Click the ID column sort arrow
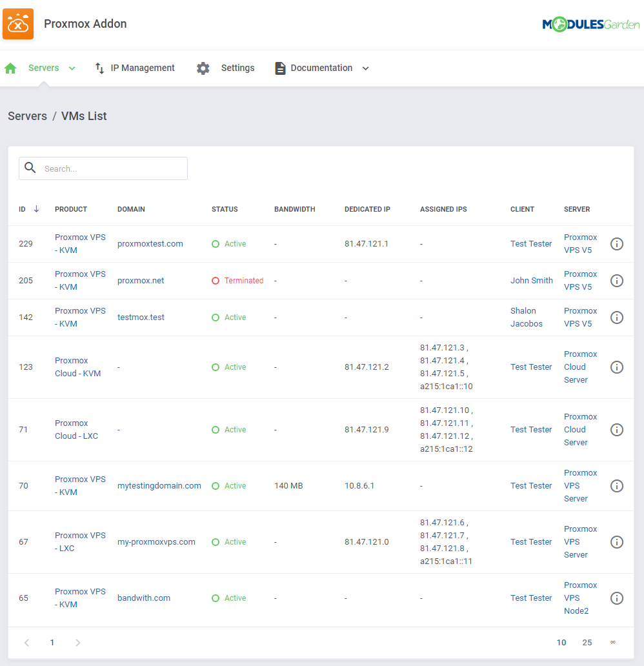This screenshot has height=666, width=644. point(36,208)
